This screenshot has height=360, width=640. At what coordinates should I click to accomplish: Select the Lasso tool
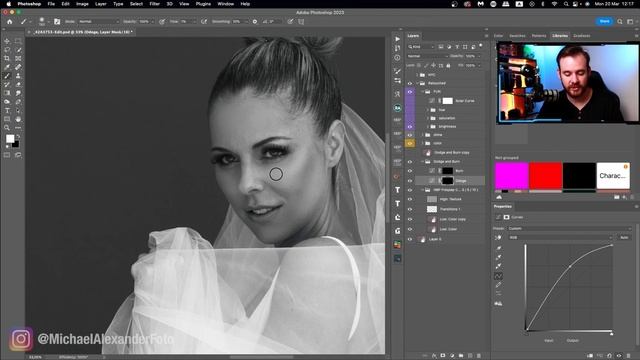pos(7,50)
